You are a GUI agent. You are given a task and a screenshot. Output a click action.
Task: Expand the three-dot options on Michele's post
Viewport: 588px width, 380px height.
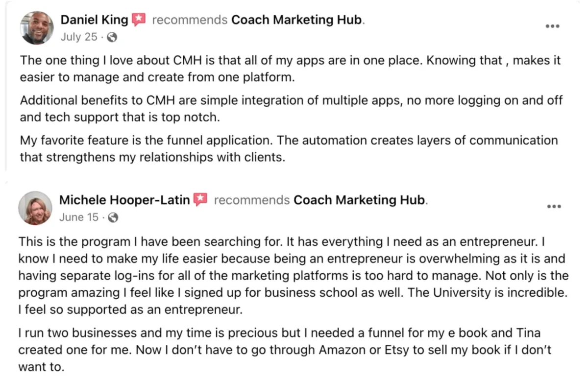554,207
